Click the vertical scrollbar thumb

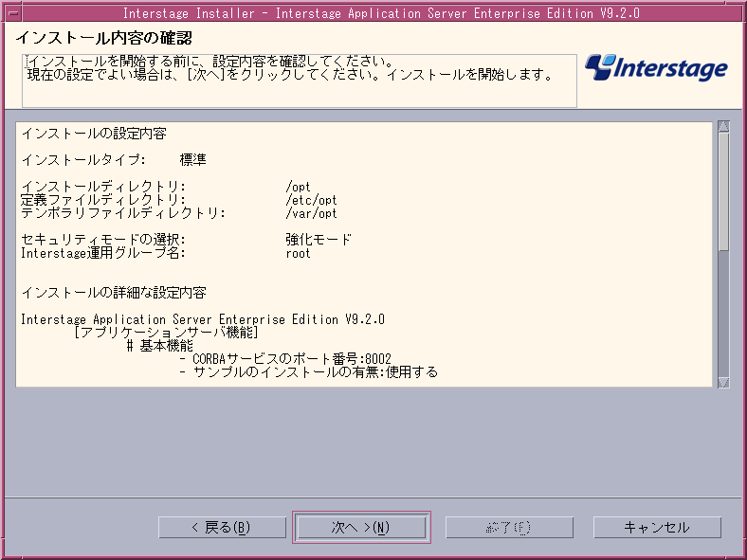(x=723, y=191)
